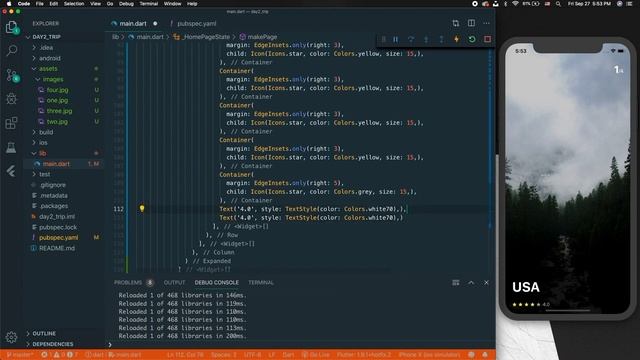Open the Apple menu
This screenshot has height=360, width=640.
coord(9,4)
